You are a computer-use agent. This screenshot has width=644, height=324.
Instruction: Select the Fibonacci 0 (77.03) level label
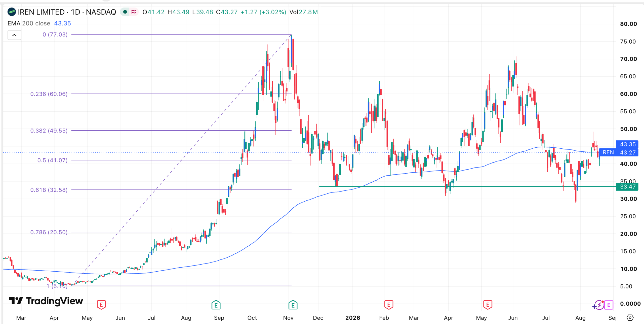point(55,35)
